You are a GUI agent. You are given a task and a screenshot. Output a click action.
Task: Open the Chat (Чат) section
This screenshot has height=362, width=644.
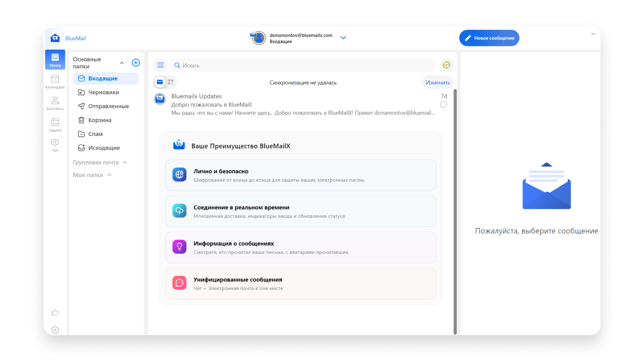(x=55, y=145)
